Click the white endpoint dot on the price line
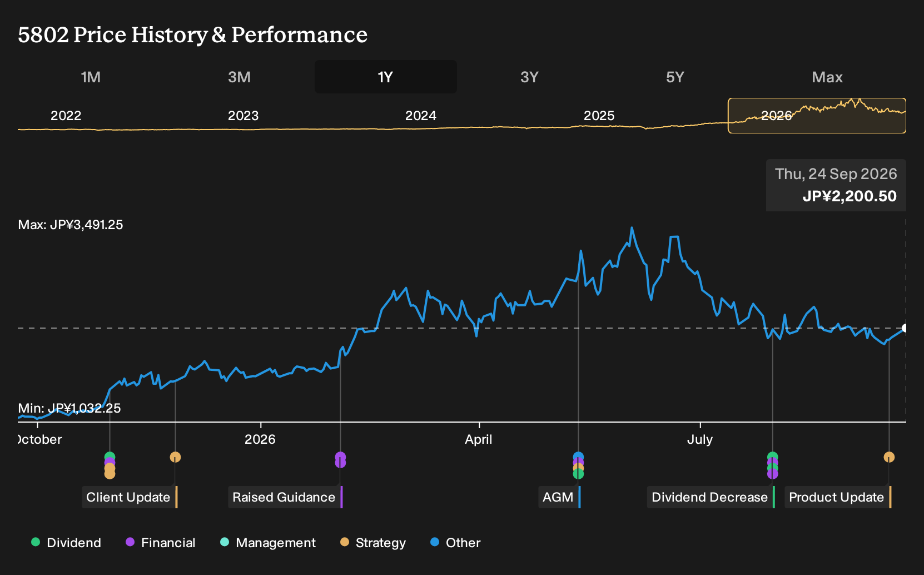This screenshot has width=924, height=575. tap(905, 328)
